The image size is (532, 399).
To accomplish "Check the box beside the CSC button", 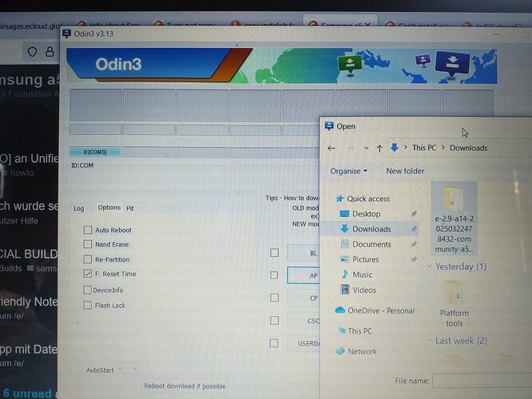I will (274, 320).
